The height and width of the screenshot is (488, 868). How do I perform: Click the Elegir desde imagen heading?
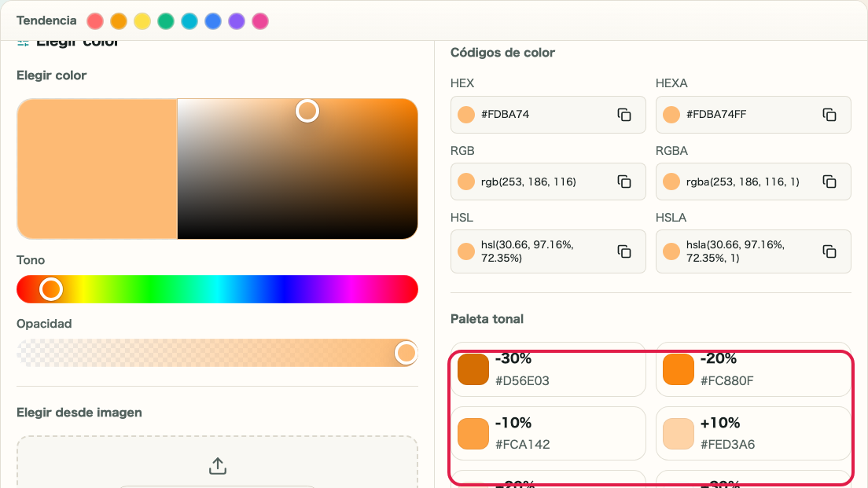[x=79, y=413]
